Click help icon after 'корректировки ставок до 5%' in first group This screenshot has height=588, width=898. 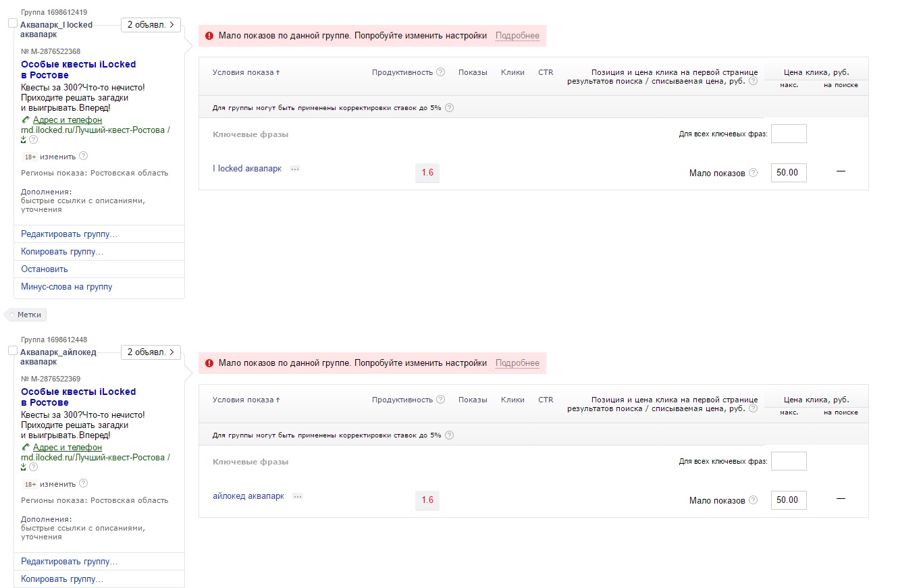coord(450,107)
